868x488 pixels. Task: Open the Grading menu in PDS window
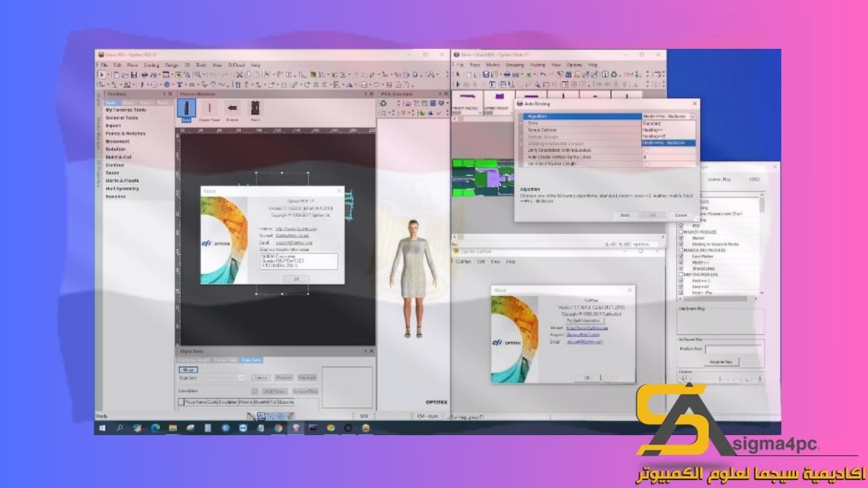(151, 64)
